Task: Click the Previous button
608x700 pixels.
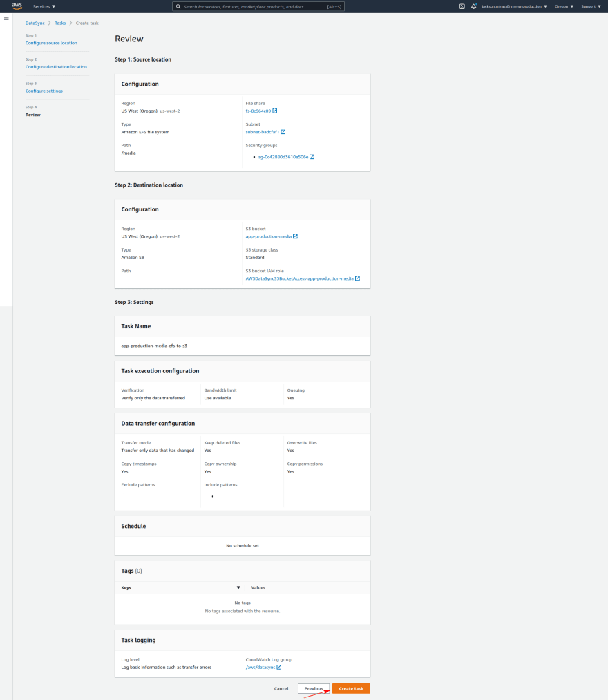Action: click(314, 688)
